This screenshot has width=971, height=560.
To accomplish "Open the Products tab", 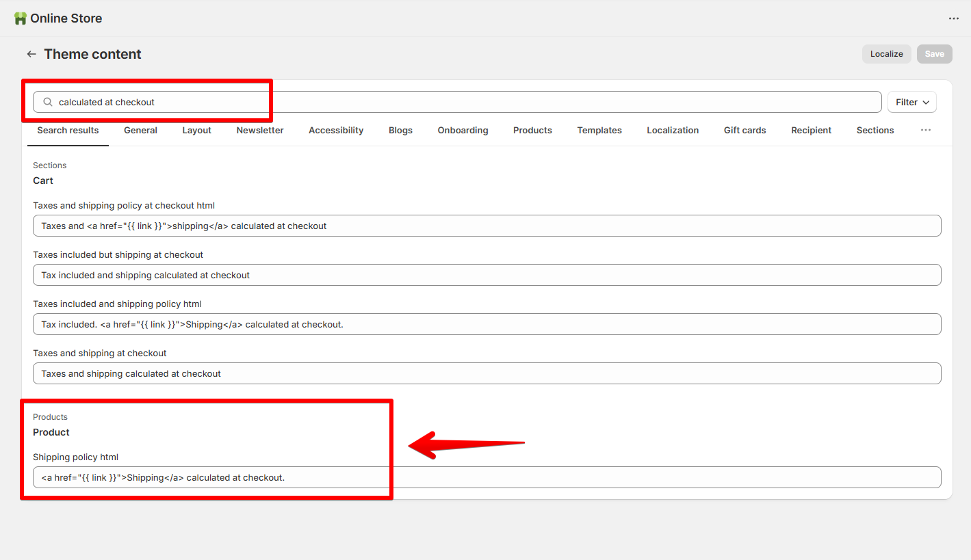I will (532, 130).
